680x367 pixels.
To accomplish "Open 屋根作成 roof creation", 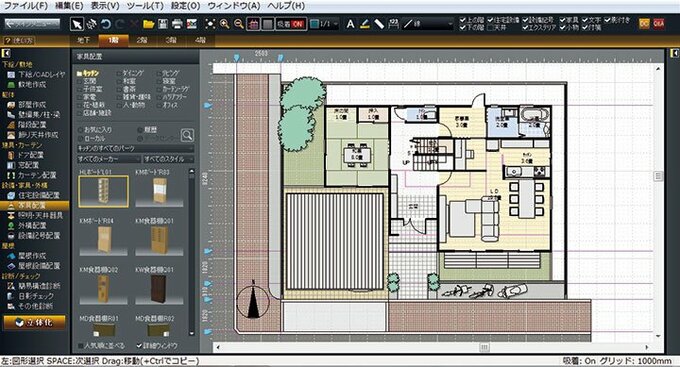I will click(x=27, y=256).
